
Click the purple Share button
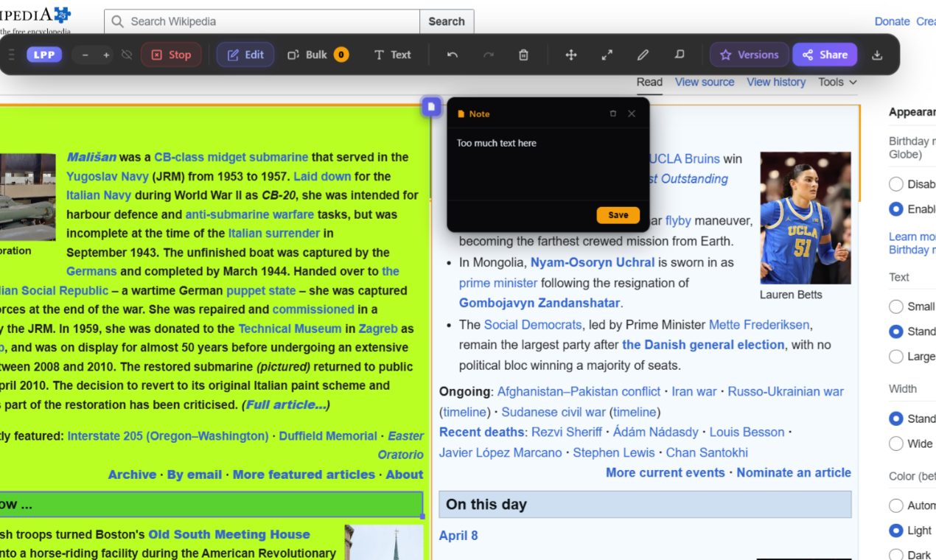825,55
